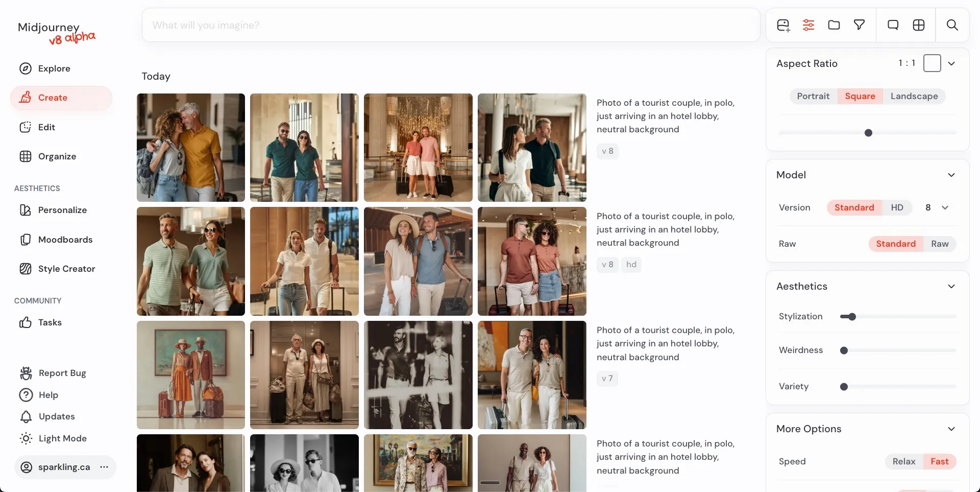The height and width of the screenshot is (492, 980).
Task: Open the Edit tool icon
Action: (25, 127)
